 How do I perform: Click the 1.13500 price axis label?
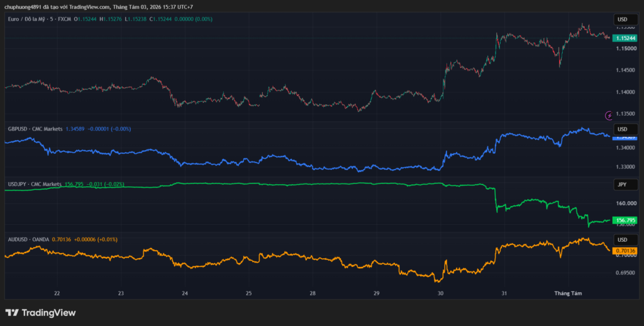click(x=625, y=114)
